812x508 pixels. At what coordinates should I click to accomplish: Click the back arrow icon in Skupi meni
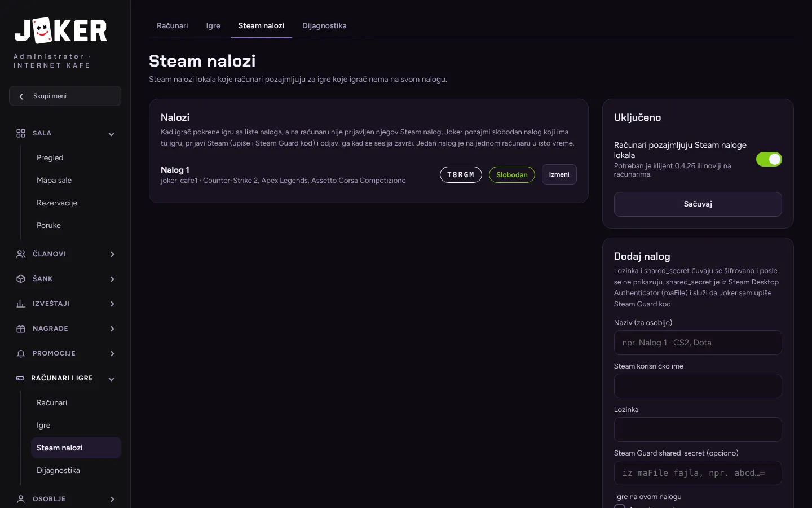pos(21,97)
